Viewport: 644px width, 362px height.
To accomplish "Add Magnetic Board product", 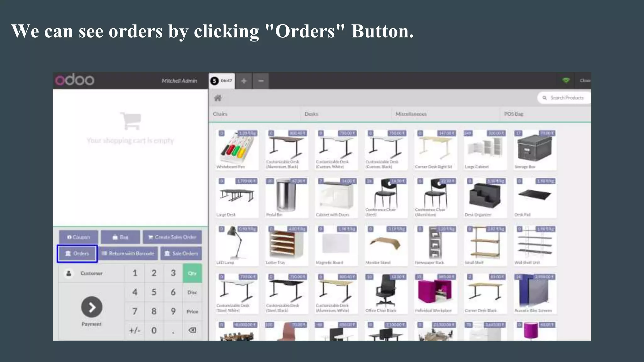I will point(336,245).
